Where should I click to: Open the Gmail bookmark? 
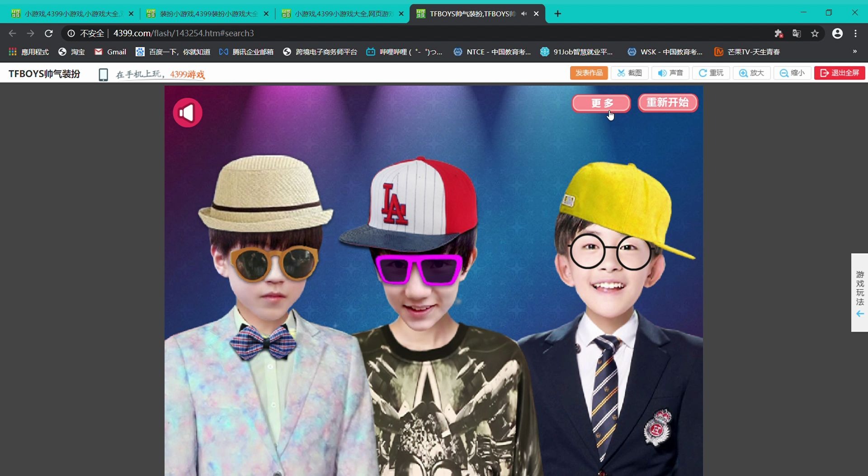[x=110, y=52]
